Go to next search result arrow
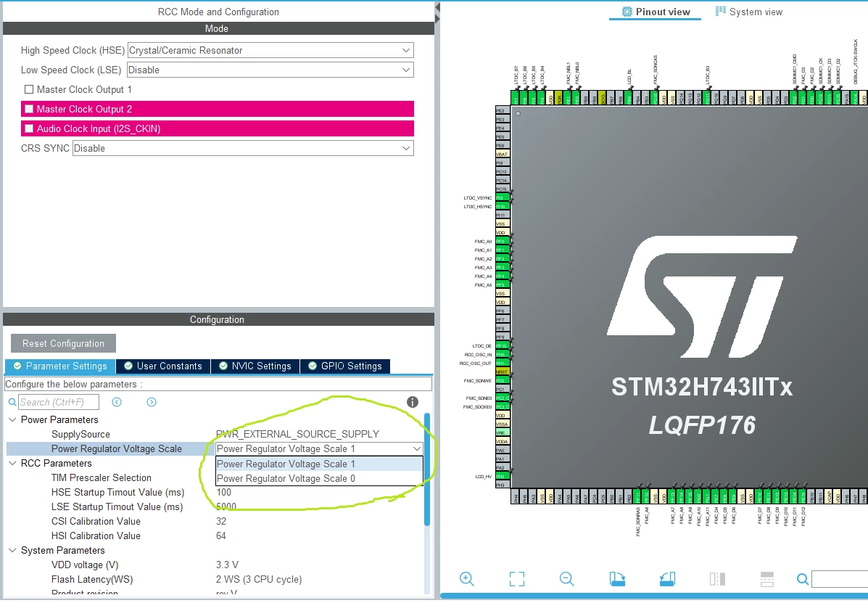 (x=152, y=402)
